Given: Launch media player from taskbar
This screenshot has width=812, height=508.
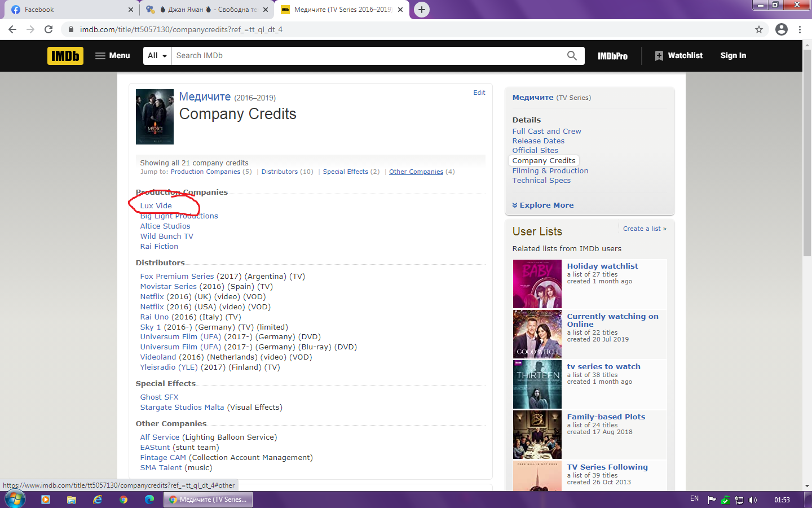Looking at the screenshot, I should pos(46,500).
